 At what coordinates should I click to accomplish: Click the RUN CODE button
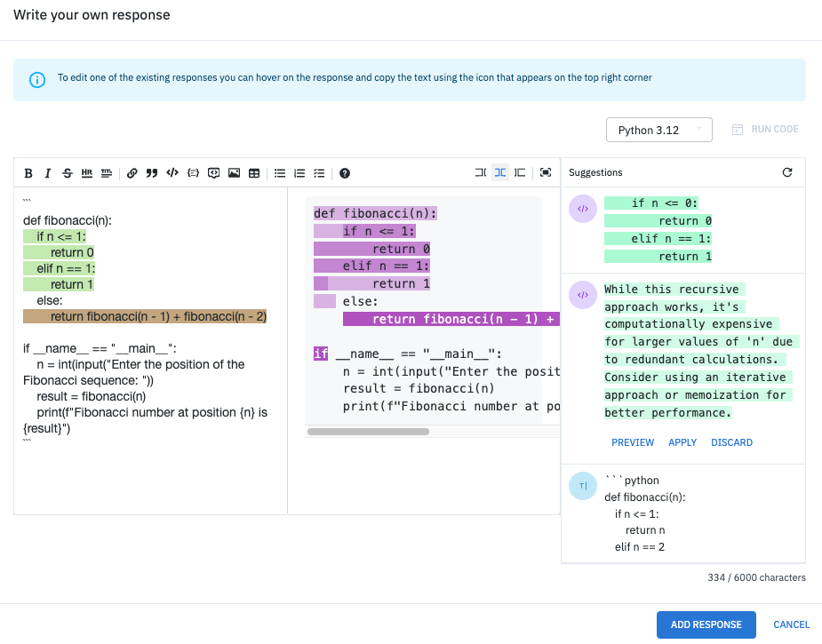click(x=765, y=130)
